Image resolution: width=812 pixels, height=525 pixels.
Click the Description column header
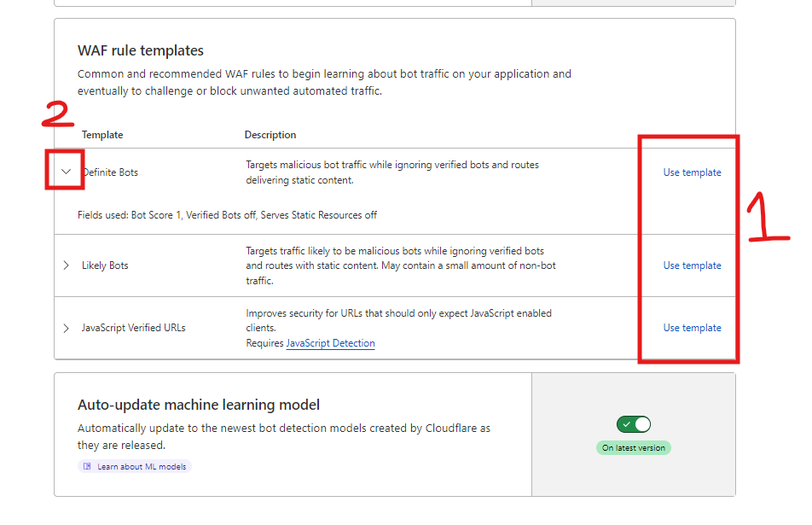coord(270,135)
